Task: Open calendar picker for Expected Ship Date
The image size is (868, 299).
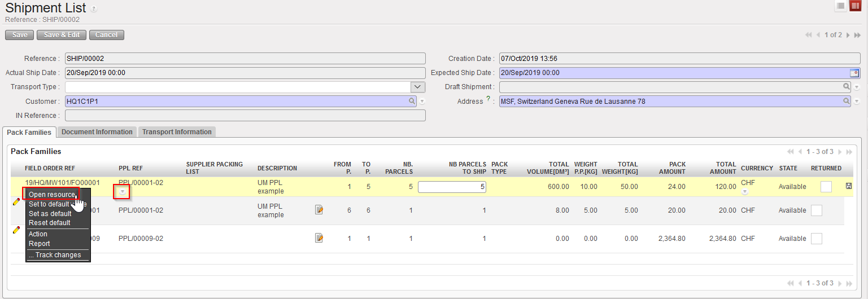Action: point(854,73)
